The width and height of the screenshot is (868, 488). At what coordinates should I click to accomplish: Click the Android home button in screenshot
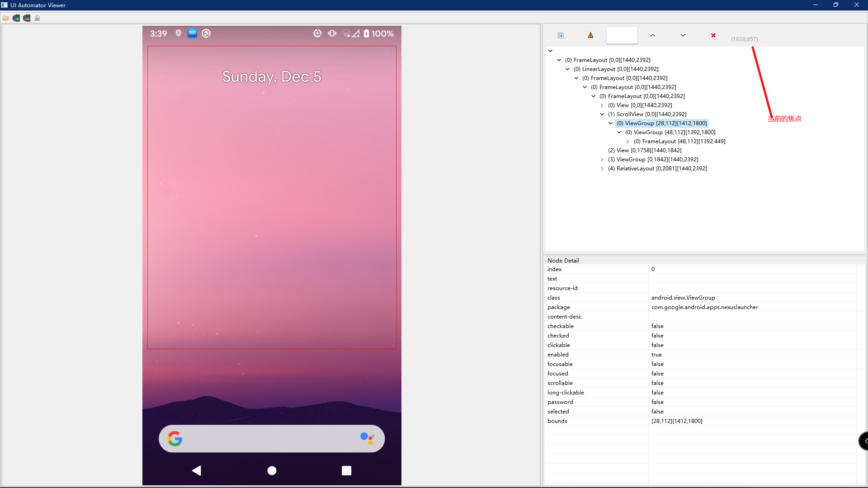coord(272,470)
